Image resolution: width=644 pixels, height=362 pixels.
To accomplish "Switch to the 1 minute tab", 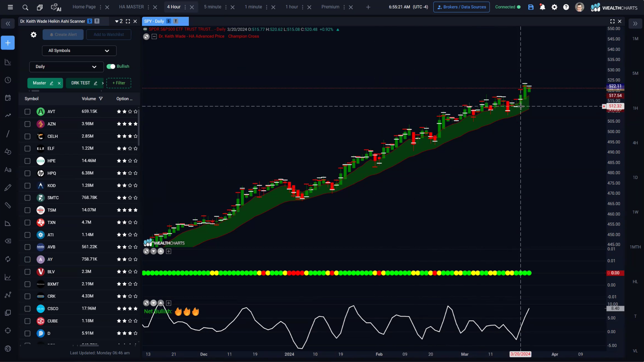I will (253, 7).
